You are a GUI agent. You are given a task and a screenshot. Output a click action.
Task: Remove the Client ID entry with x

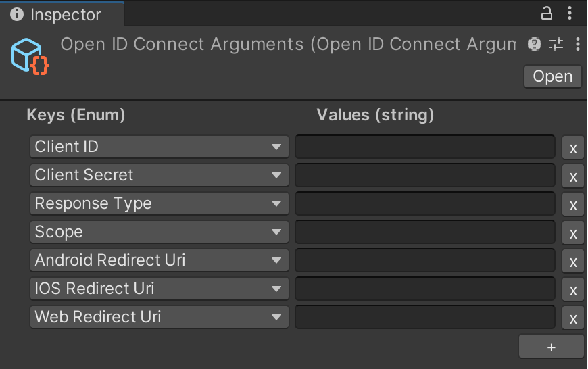point(572,148)
